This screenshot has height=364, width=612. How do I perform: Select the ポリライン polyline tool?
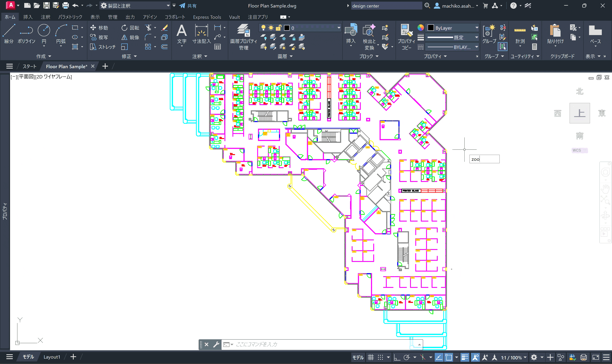[26, 34]
